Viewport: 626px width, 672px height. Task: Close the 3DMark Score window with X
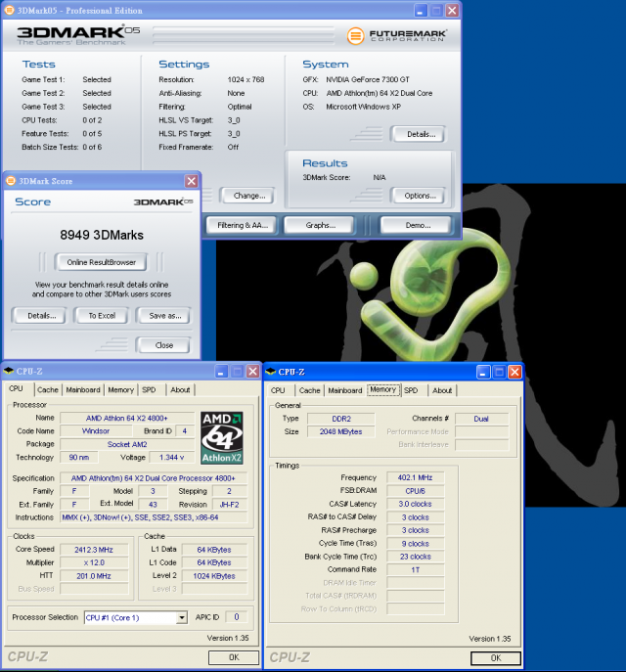point(191,181)
